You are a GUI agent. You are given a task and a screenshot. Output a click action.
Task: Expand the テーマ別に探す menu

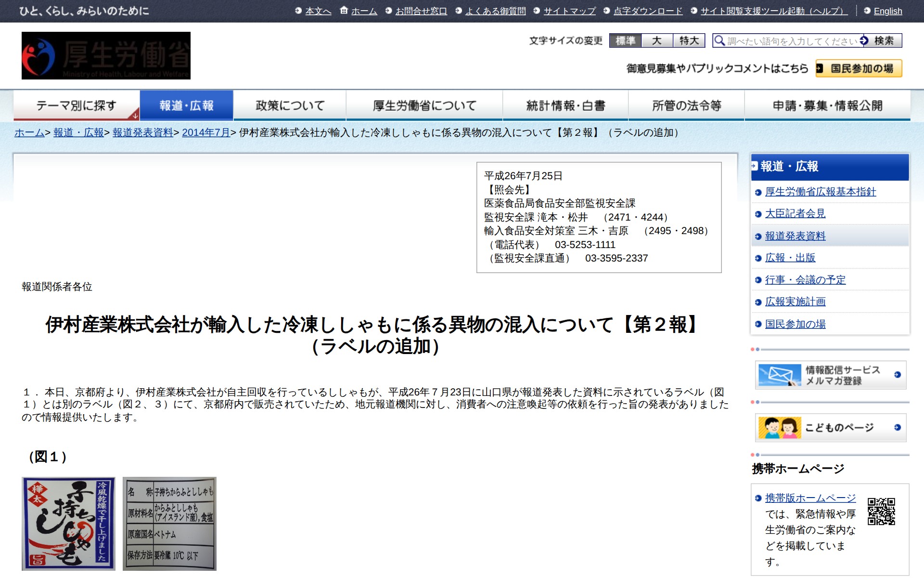click(77, 105)
